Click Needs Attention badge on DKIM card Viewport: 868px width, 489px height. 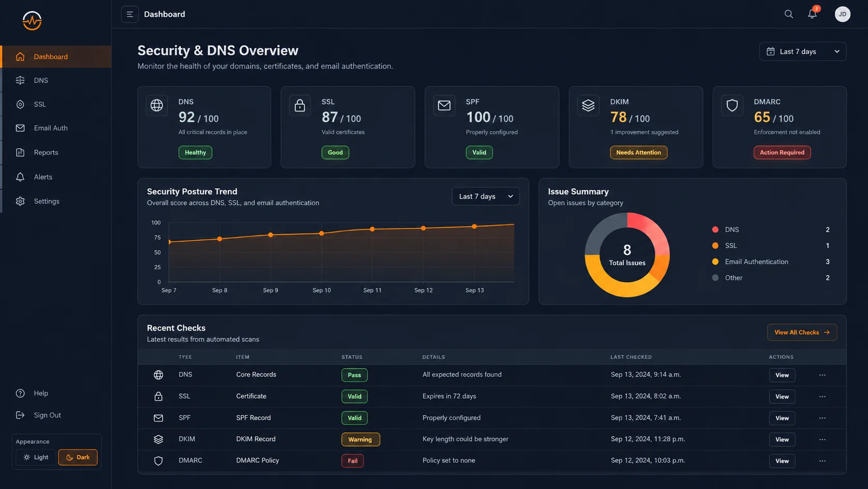pyautogui.click(x=639, y=152)
